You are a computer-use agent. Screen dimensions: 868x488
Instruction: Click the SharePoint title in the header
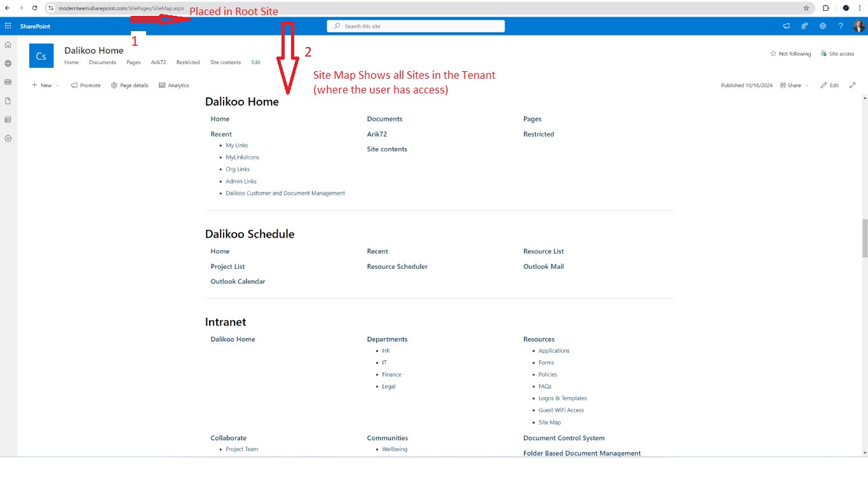tap(35, 26)
